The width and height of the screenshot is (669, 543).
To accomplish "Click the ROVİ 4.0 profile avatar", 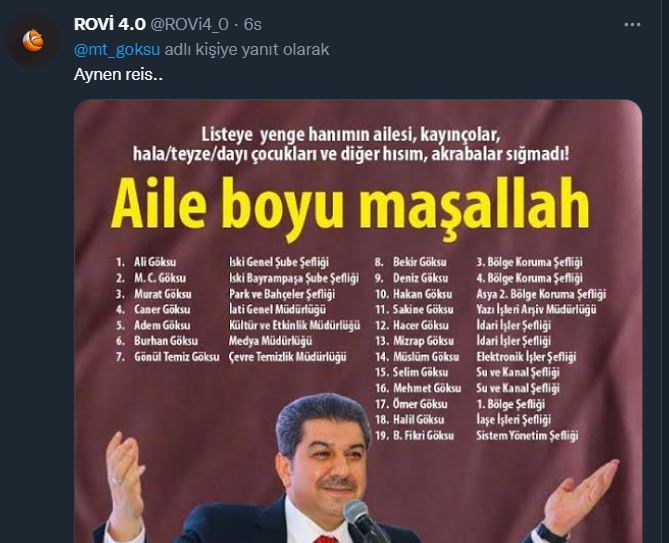I will pos(34,40).
